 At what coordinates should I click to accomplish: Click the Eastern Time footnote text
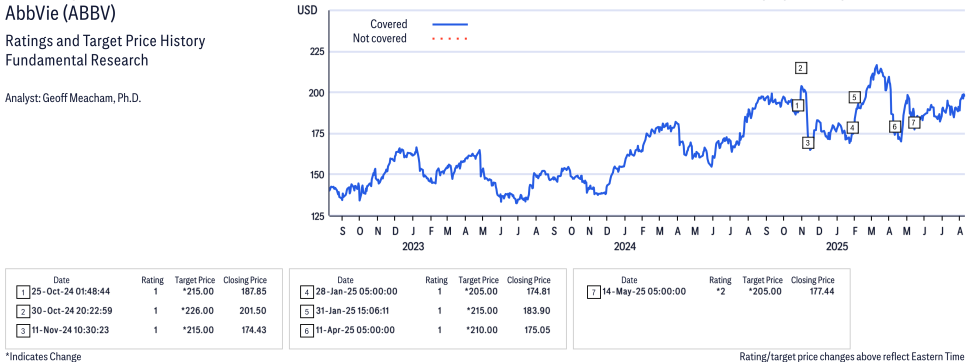(x=852, y=356)
